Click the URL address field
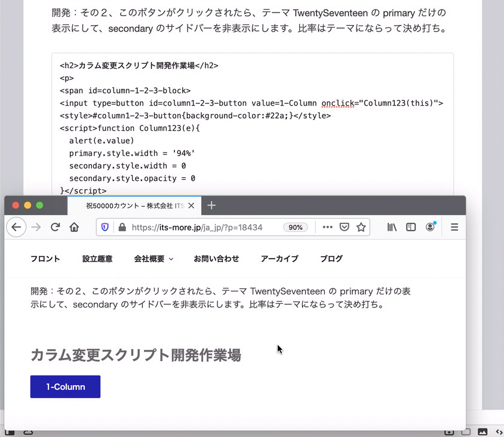The width and height of the screenshot is (504, 437). (203, 227)
